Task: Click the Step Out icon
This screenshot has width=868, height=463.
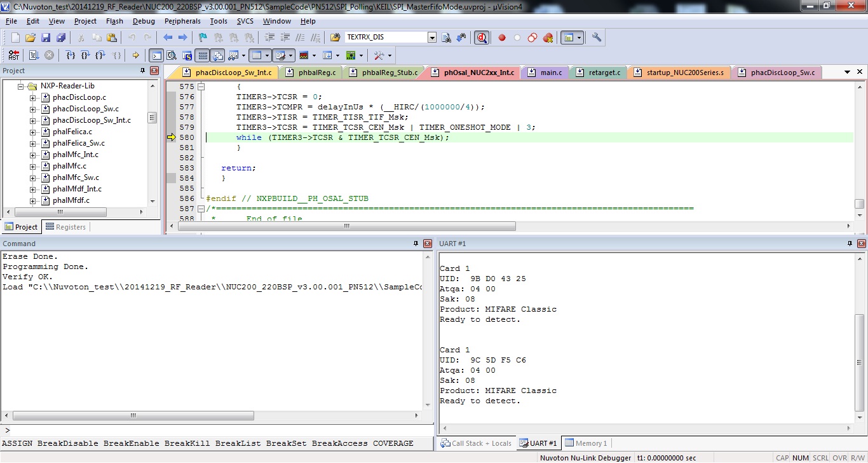Action: 102,55
